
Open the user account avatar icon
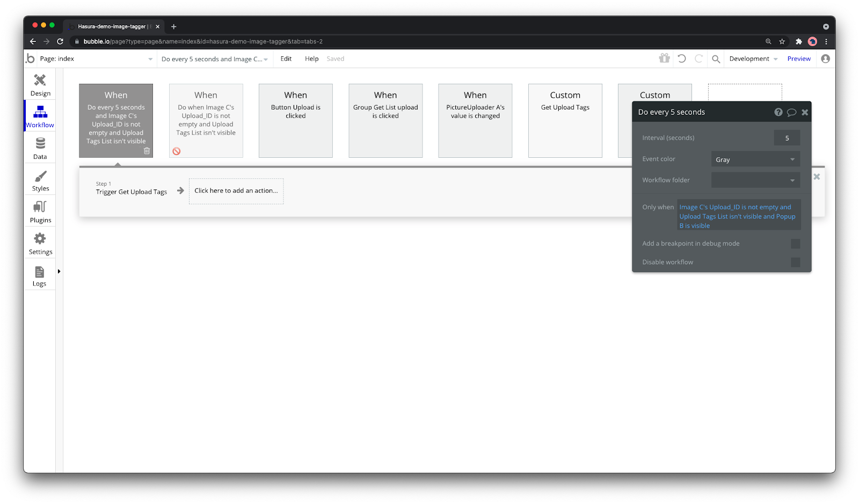[x=825, y=59]
